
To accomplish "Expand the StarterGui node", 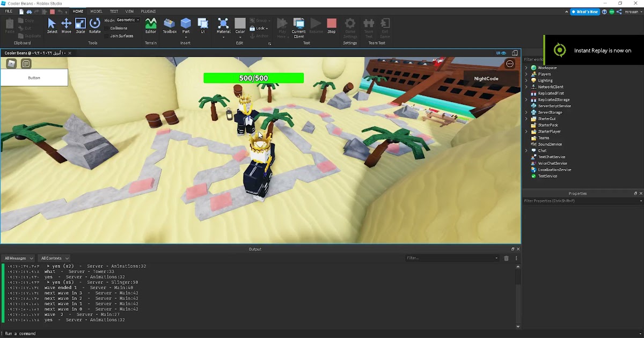I will 526,119.
